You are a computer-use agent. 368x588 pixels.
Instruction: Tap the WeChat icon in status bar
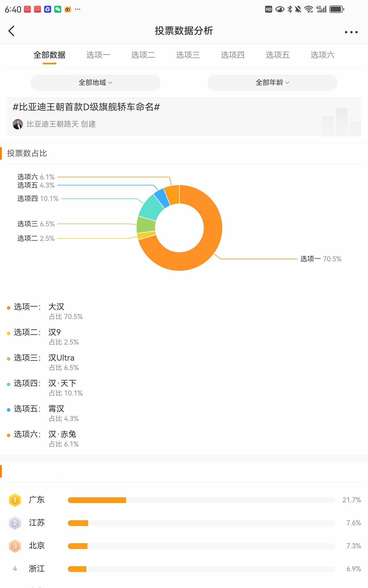58,9
